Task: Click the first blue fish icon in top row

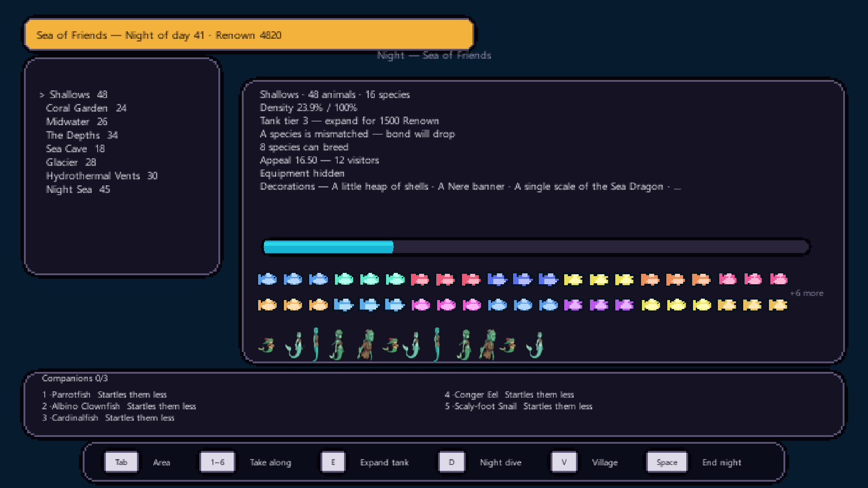Action: click(x=267, y=279)
